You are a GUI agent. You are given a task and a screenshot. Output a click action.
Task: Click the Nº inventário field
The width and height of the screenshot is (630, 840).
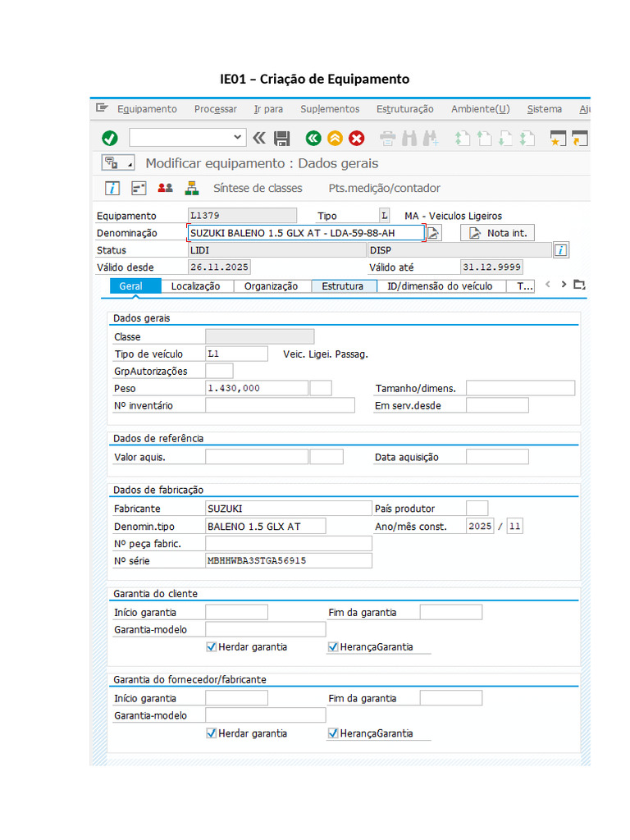[x=281, y=405]
